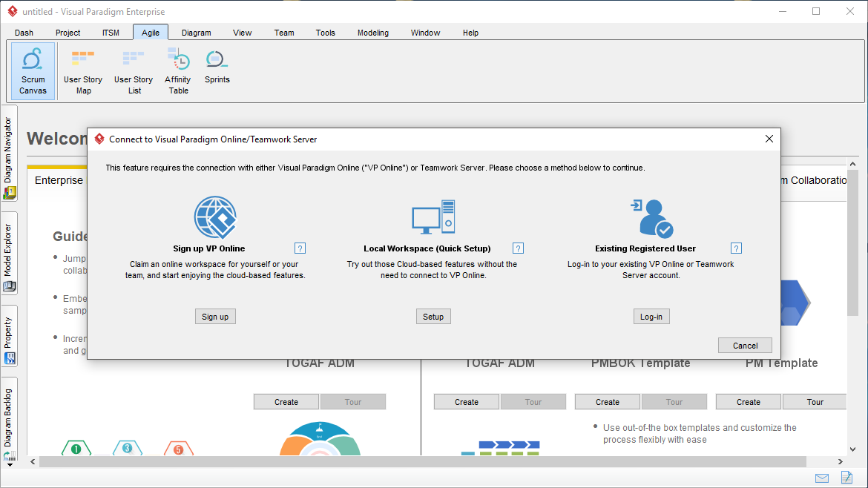Click the Sign up VP Online globe icon
868x488 pixels.
[215, 217]
